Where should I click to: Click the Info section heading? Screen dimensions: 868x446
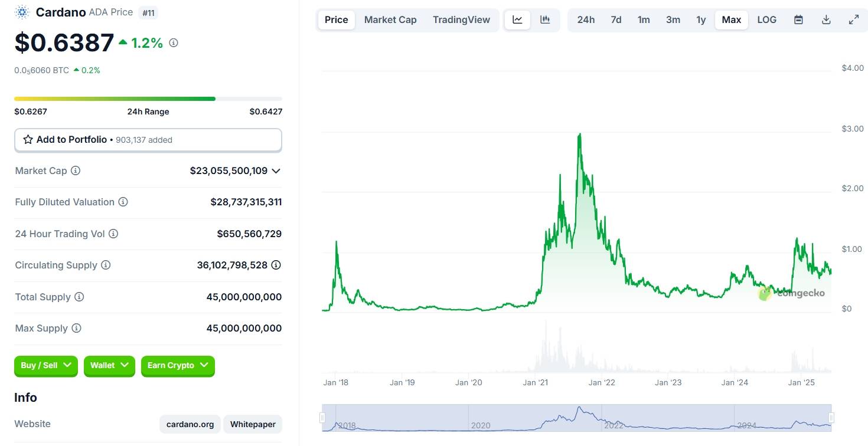[x=25, y=398]
